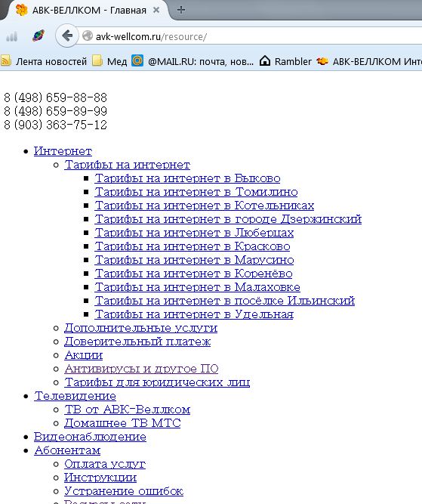Image resolution: width=422 pixels, height=504 pixels.
Task: Open АВК-ВЕЛЛКОМ Инт bookmark
Action: point(369,61)
